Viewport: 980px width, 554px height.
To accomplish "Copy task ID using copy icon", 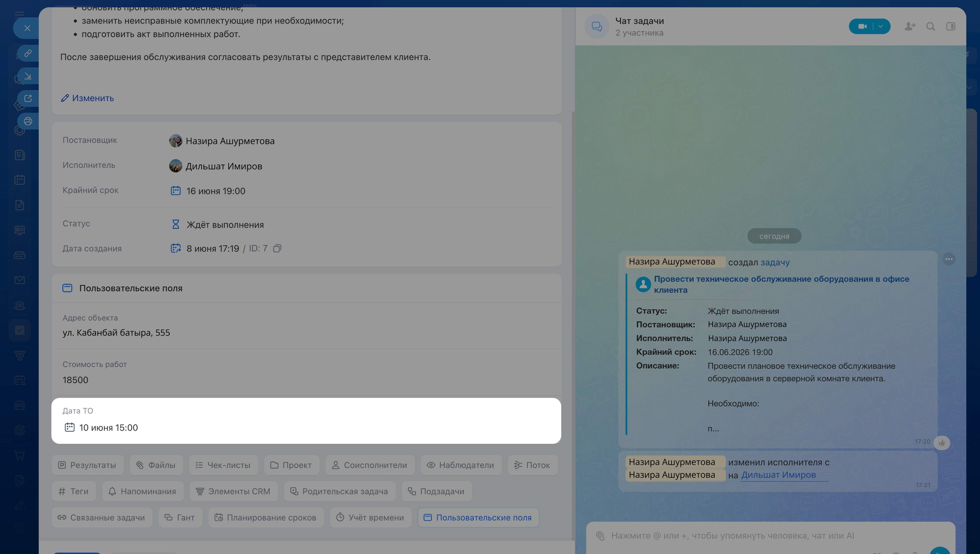I will [277, 248].
